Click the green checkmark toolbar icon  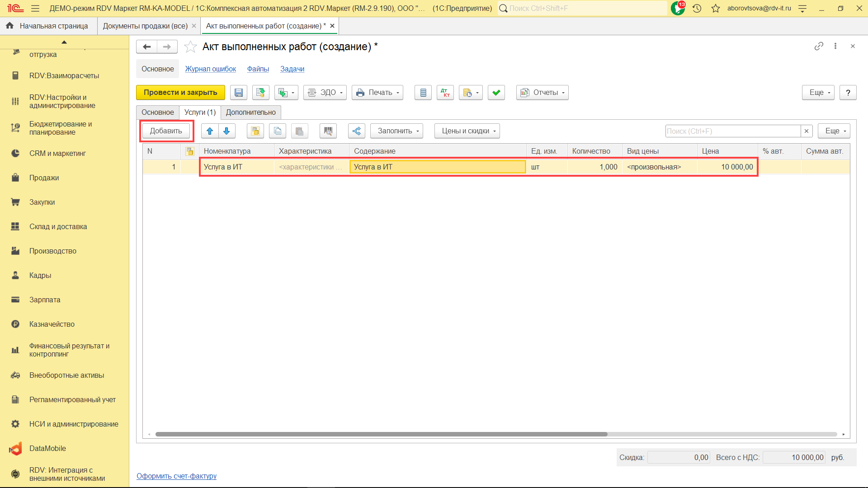[x=496, y=93]
